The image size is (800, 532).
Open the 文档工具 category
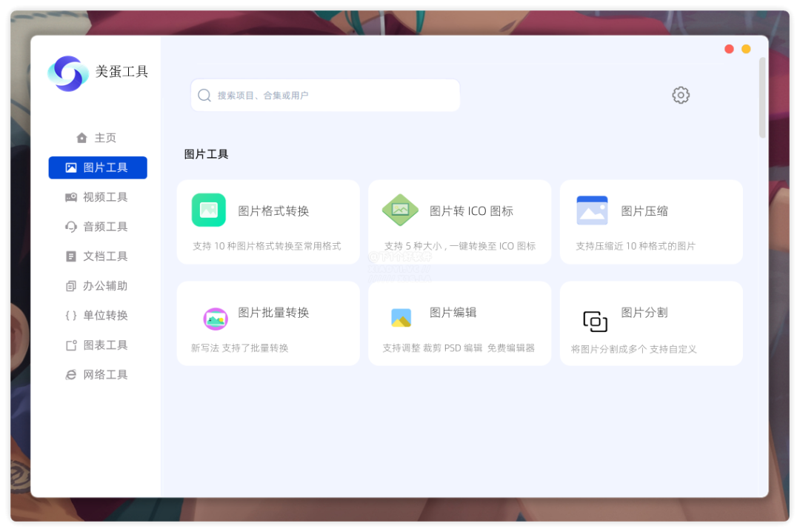click(x=104, y=256)
